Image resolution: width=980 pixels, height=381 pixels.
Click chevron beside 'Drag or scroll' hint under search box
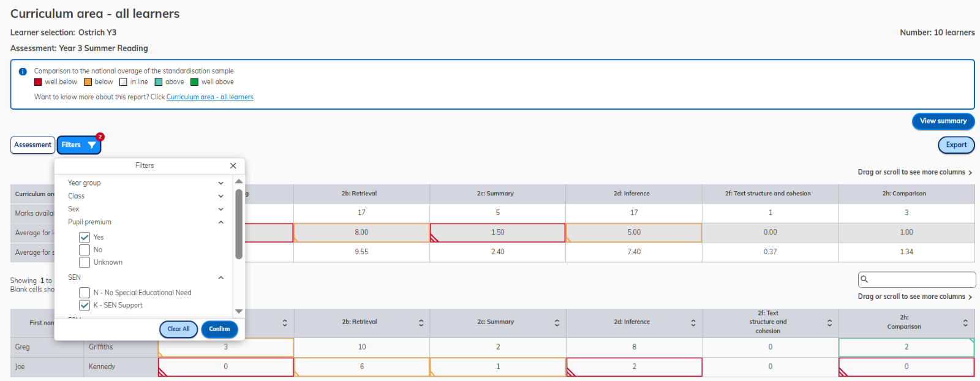[x=970, y=297]
